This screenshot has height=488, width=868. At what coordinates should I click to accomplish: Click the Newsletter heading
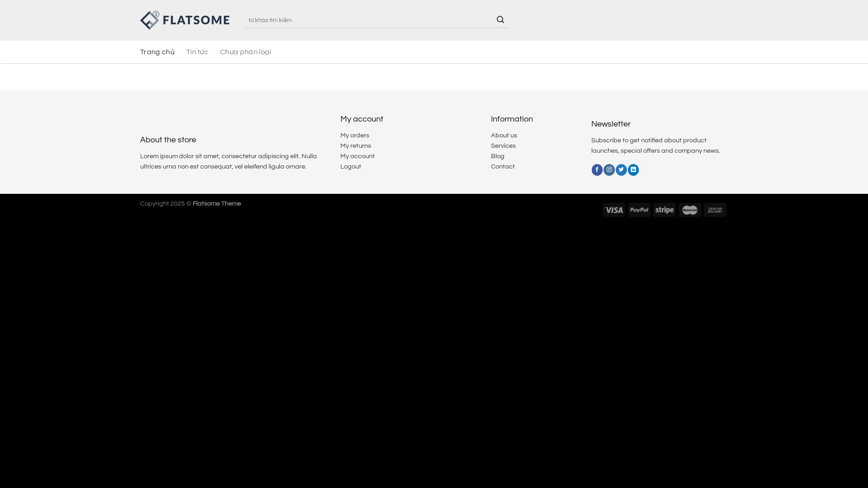pyautogui.click(x=611, y=124)
